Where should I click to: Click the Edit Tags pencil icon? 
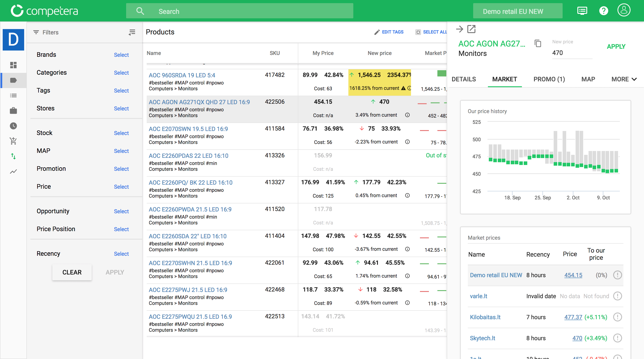click(x=377, y=32)
